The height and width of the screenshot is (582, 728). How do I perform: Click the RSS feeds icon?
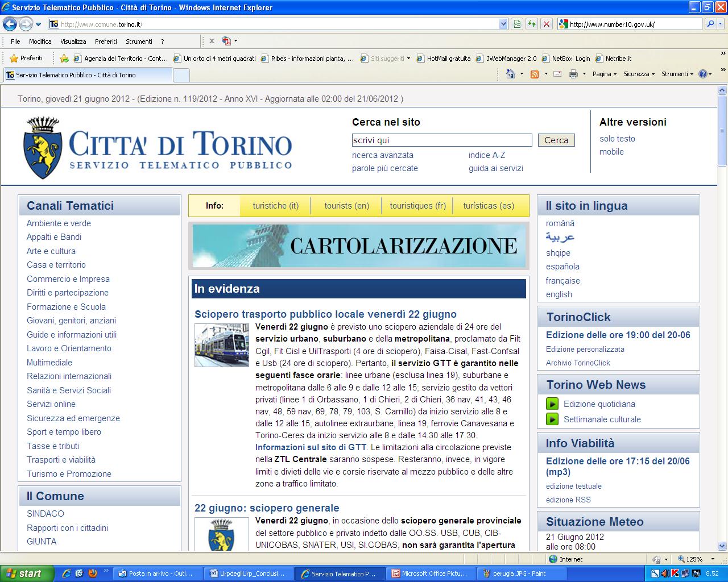[534, 74]
